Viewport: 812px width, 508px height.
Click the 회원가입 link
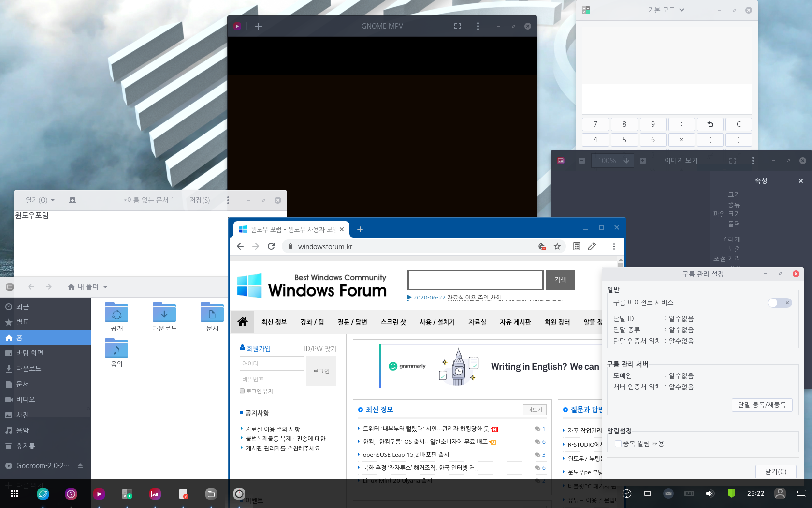(x=259, y=348)
